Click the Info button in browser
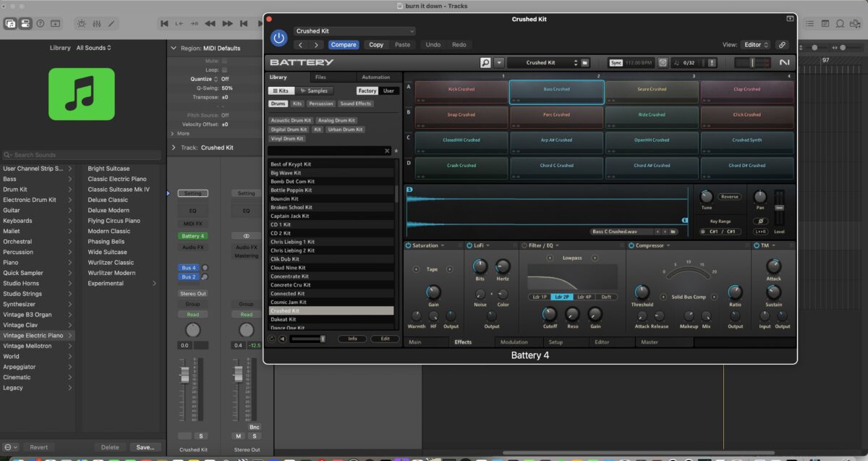The width and height of the screenshot is (868, 461). point(352,339)
